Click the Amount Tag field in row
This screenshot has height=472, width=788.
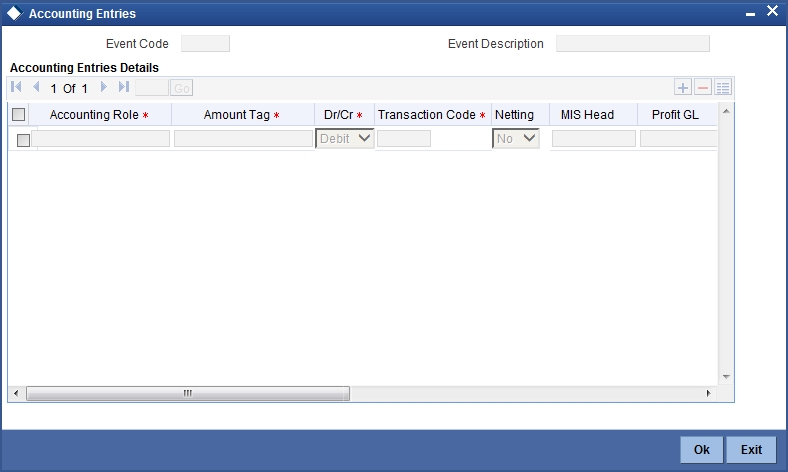click(244, 139)
